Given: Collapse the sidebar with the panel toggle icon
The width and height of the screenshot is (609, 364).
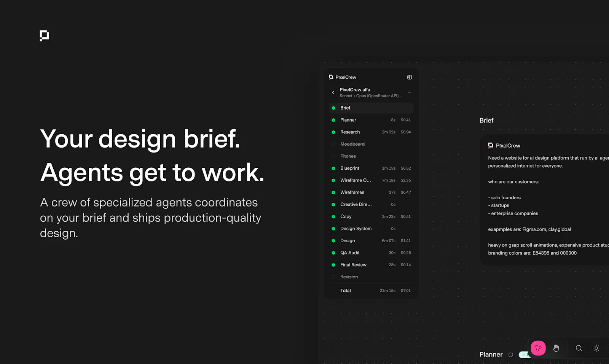Looking at the screenshot, I should 410,77.
